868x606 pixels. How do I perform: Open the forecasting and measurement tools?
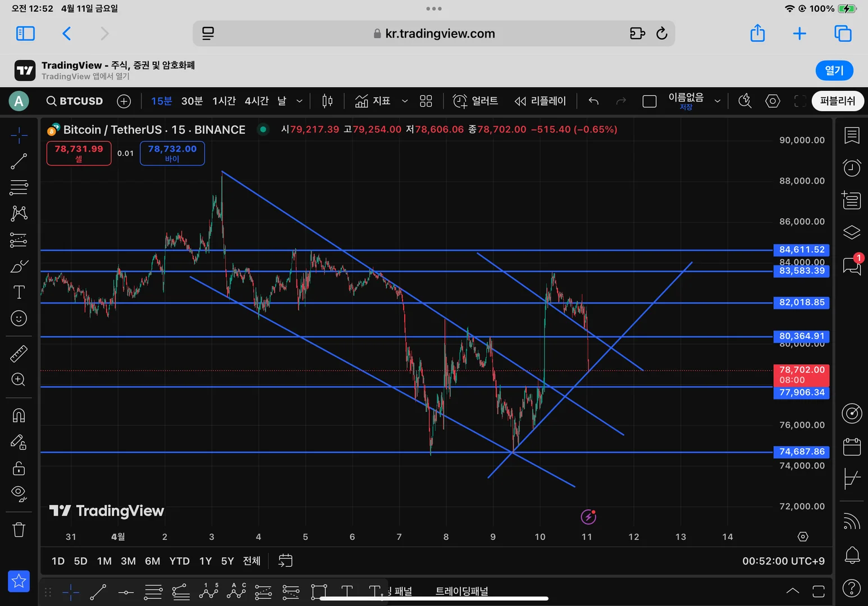(x=19, y=240)
